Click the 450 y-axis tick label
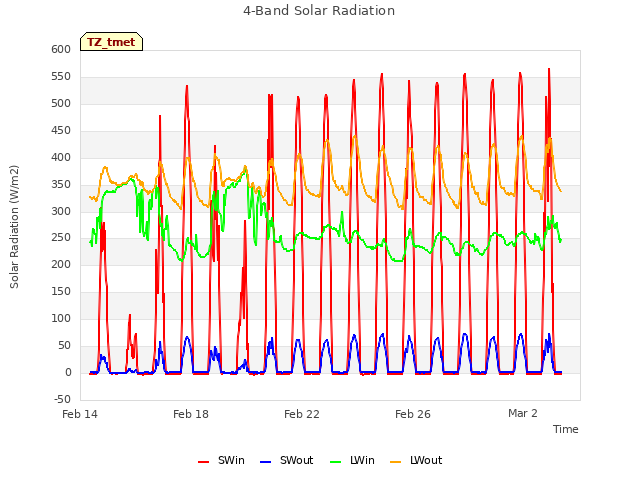Image resolution: width=640 pixels, height=480 pixels. [x=61, y=130]
